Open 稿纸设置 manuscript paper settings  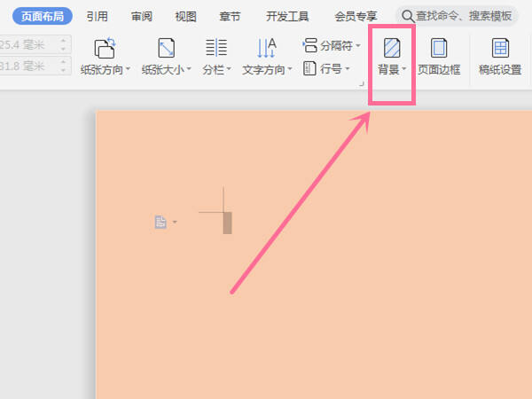[x=500, y=57]
